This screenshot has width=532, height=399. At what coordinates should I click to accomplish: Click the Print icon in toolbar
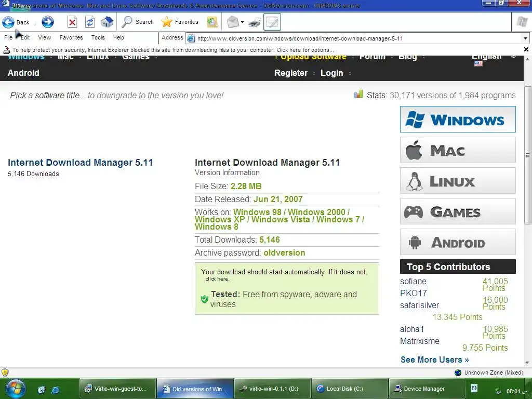pos(255,22)
